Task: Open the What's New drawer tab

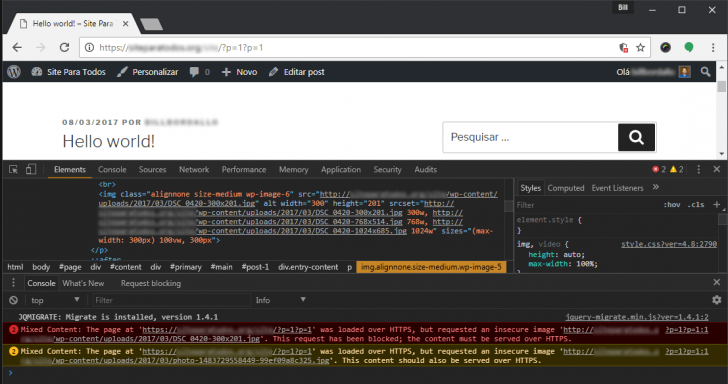Action: [x=83, y=283]
